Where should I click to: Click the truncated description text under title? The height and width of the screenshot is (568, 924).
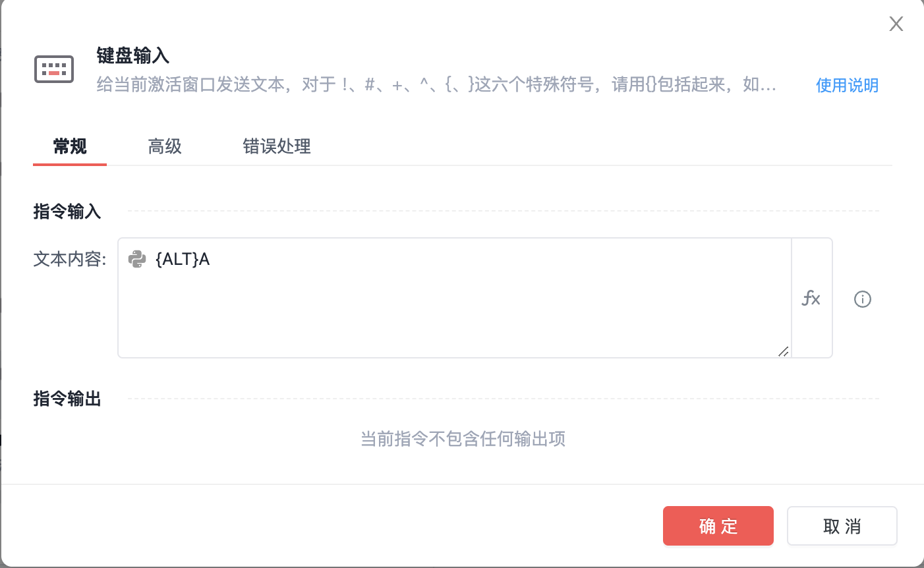pos(436,85)
